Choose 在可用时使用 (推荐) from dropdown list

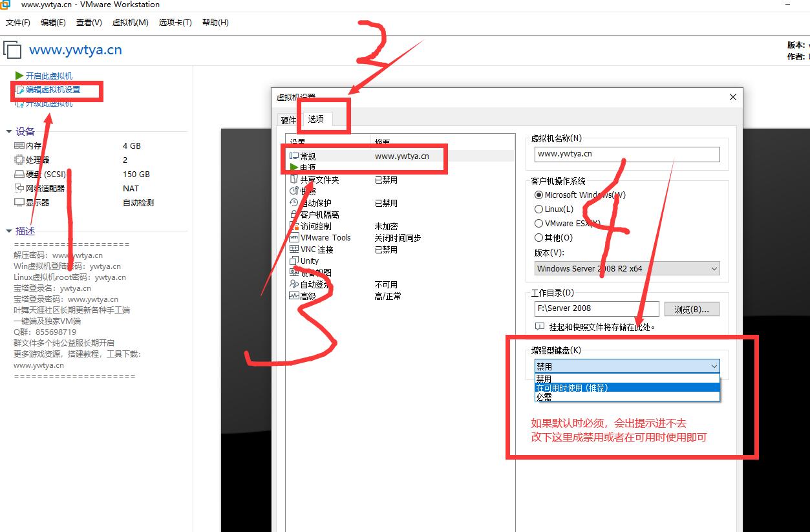pyautogui.click(x=627, y=387)
